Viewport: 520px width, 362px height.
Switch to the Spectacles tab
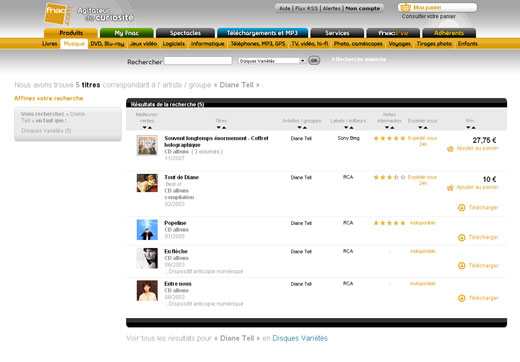click(x=185, y=33)
